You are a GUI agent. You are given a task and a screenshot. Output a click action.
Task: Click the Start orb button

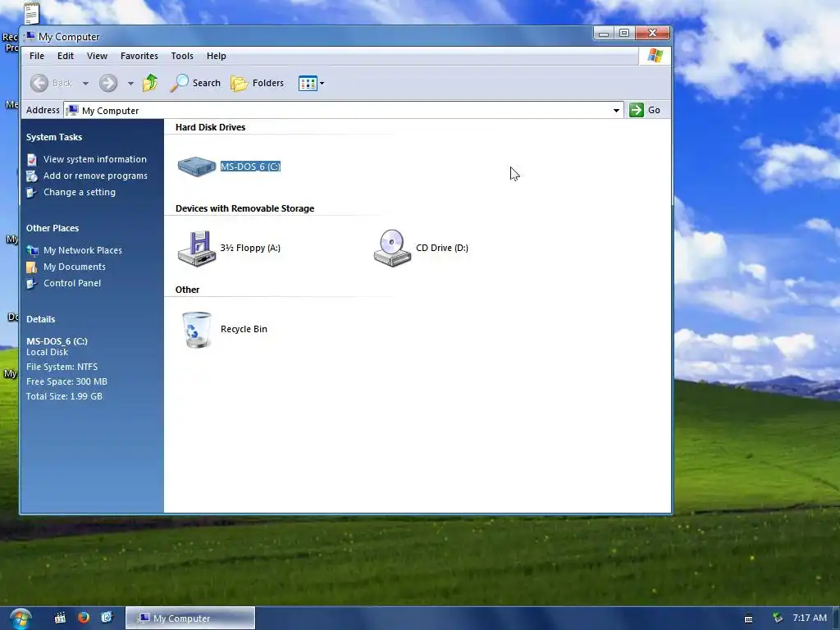click(x=20, y=619)
